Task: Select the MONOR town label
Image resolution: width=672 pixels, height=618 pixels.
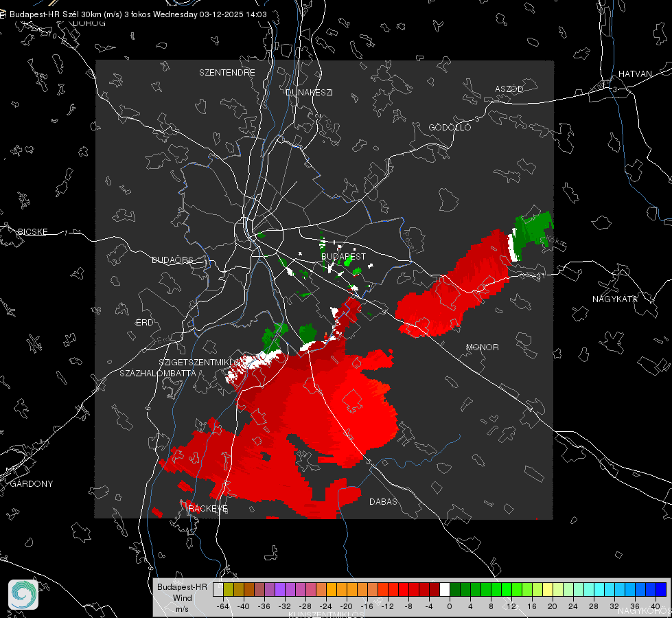Action: click(x=483, y=347)
